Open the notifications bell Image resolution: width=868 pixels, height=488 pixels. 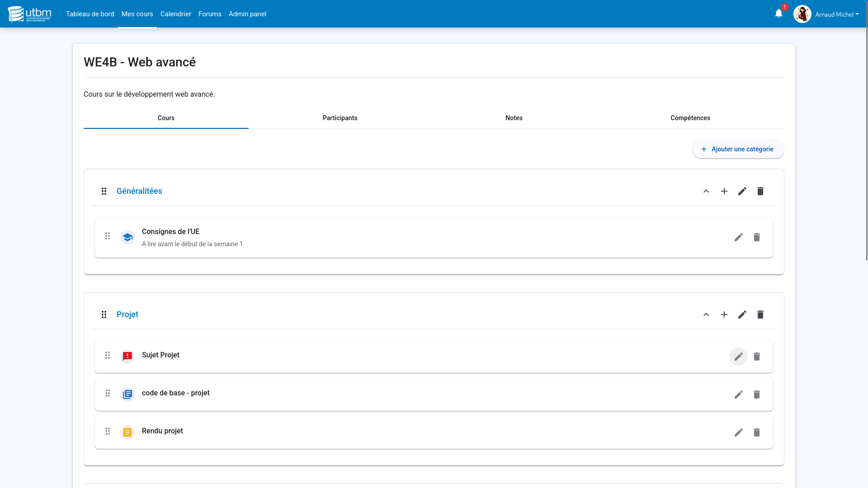[x=778, y=14]
